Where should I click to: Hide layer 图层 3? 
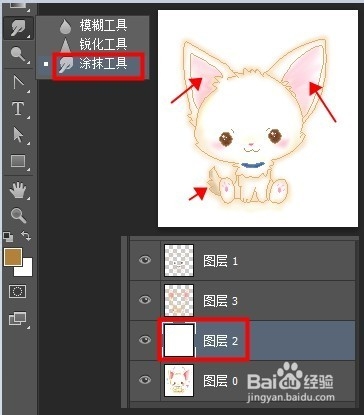click(145, 300)
